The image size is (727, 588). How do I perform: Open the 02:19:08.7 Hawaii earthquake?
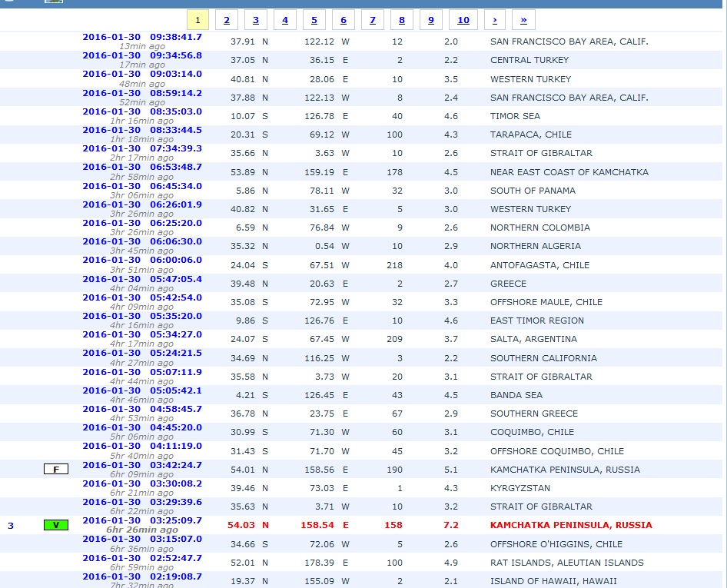(142, 577)
